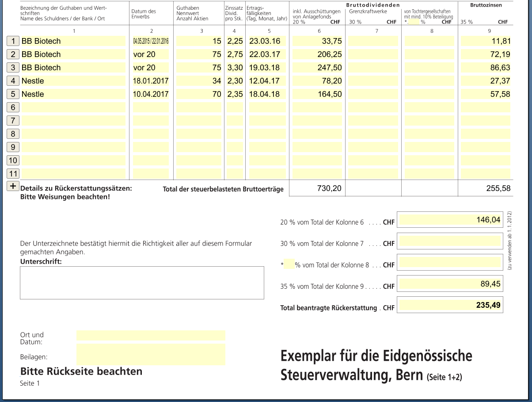Click gross dividend field 33,75
This screenshot has height=402, width=532.
pos(317,41)
